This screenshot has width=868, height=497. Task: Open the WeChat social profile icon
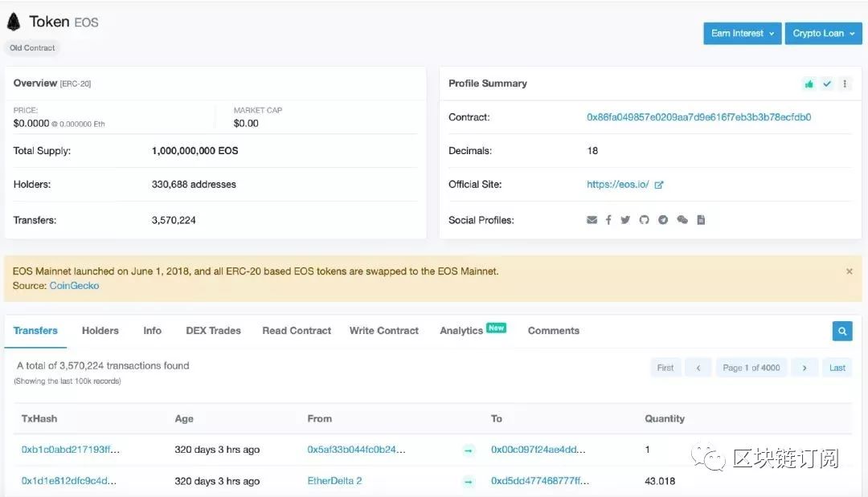click(x=682, y=220)
